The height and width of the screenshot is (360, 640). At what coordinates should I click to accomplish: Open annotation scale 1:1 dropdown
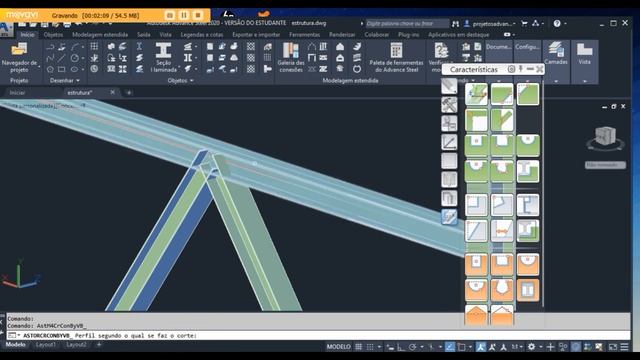(517, 347)
